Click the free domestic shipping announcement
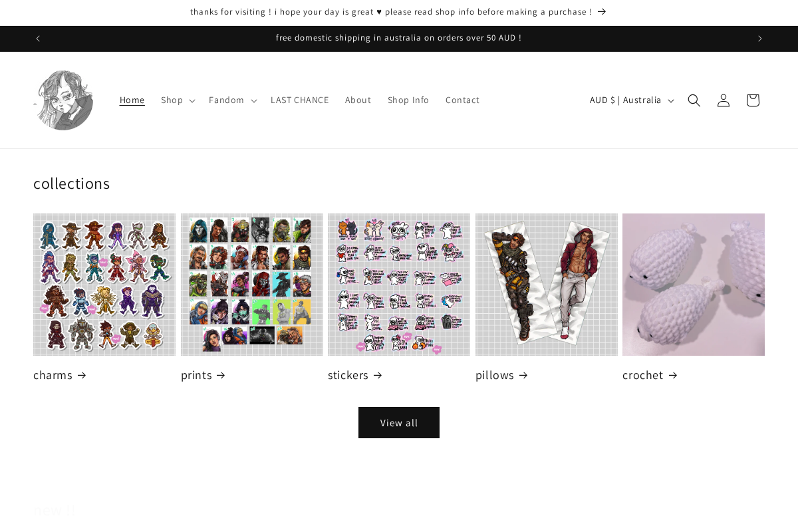Viewport: 798px width, 532px height. (x=398, y=38)
